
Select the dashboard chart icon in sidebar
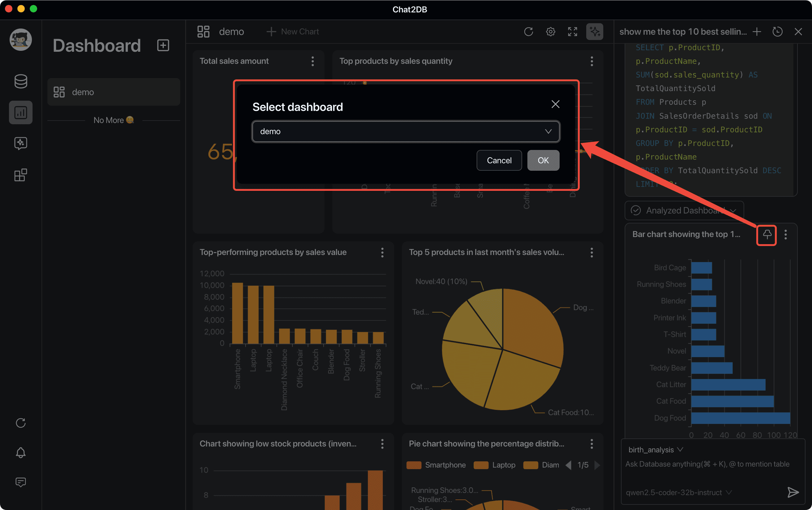[20, 112]
